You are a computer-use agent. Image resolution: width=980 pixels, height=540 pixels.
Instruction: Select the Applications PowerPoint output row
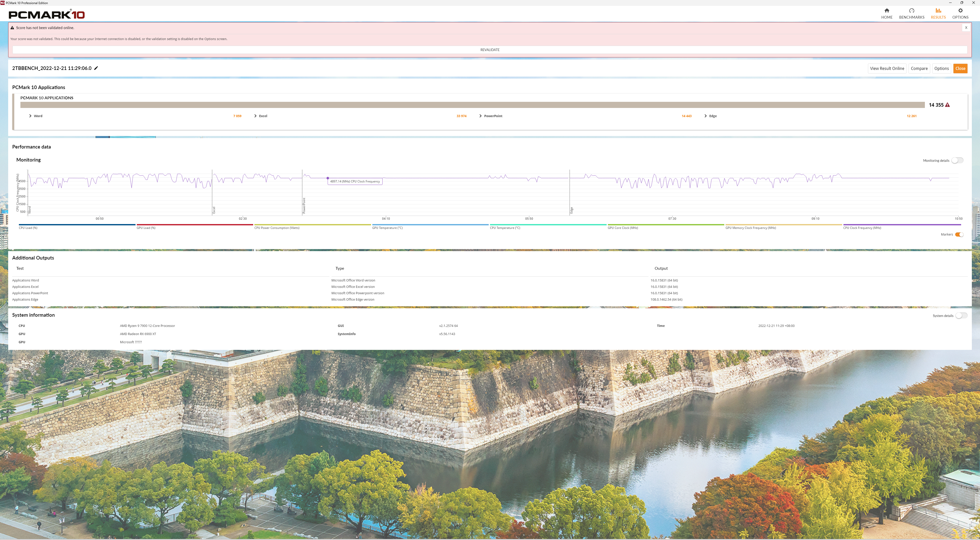pos(490,293)
